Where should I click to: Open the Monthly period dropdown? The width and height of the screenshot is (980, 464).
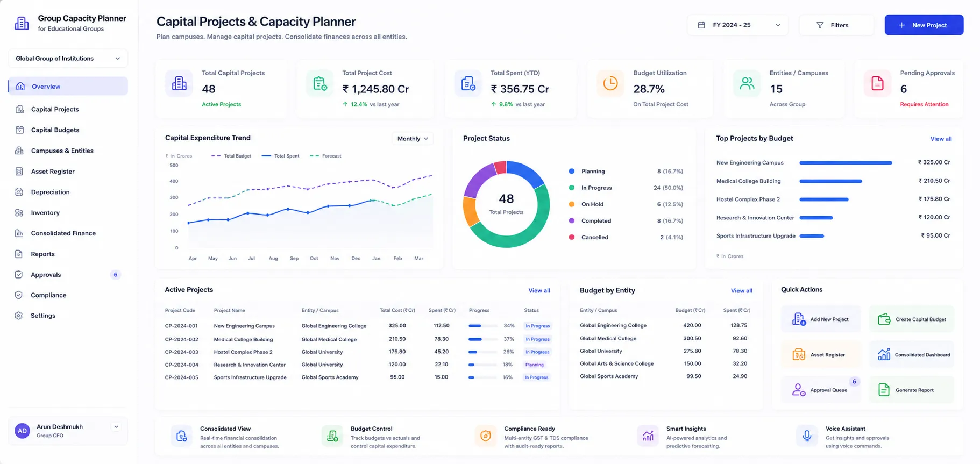(413, 139)
